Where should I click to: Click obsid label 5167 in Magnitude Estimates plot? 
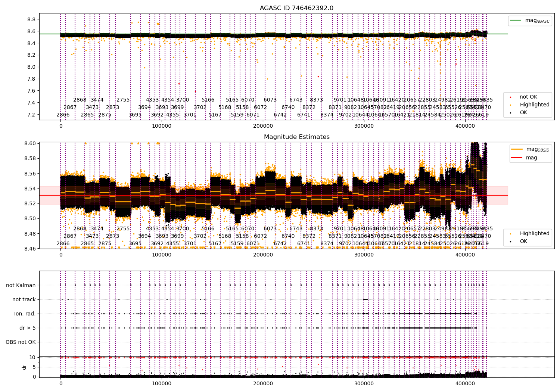click(215, 243)
